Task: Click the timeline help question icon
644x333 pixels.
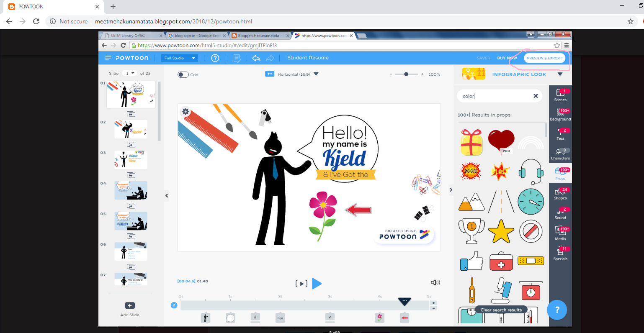Action: tap(174, 305)
